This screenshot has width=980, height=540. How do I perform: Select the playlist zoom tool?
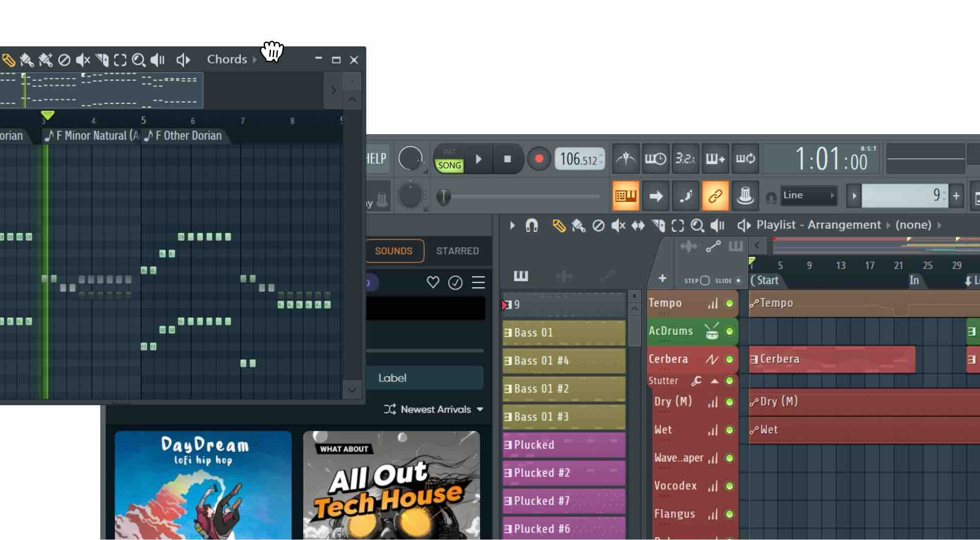click(697, 225)
